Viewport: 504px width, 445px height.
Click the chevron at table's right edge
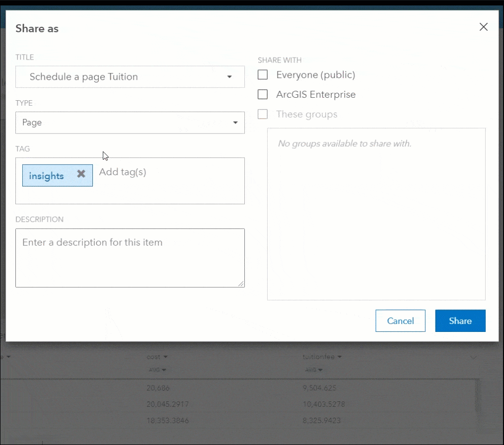click(x=473, y=357)
